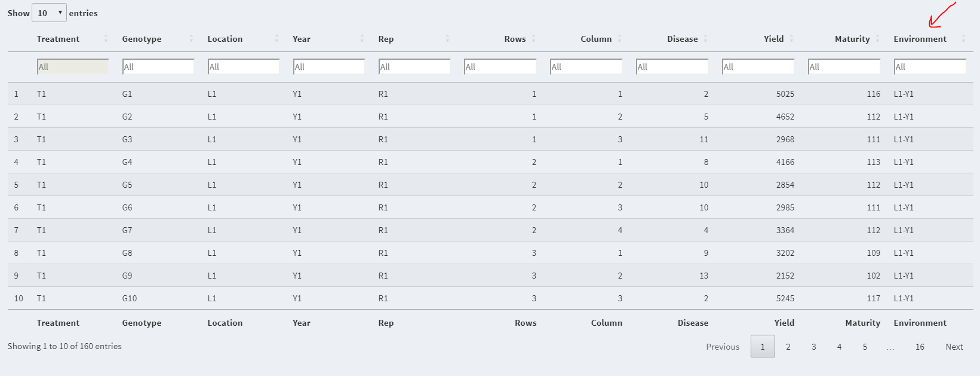Click the Next pagination button
Image resolution: width=980 pixels, height=376 pixels.
click(954, 347)
